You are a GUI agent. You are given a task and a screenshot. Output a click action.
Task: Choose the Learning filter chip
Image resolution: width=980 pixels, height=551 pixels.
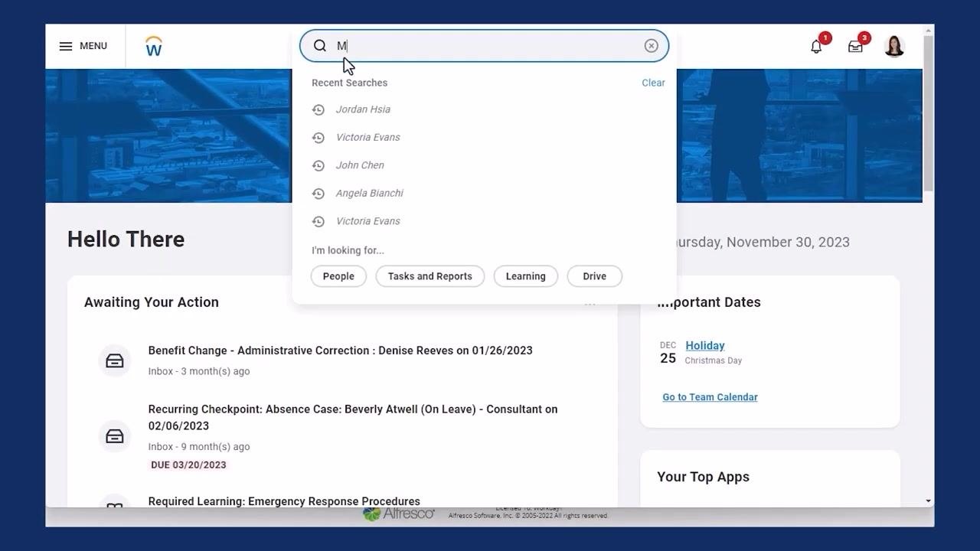(525, 276)
